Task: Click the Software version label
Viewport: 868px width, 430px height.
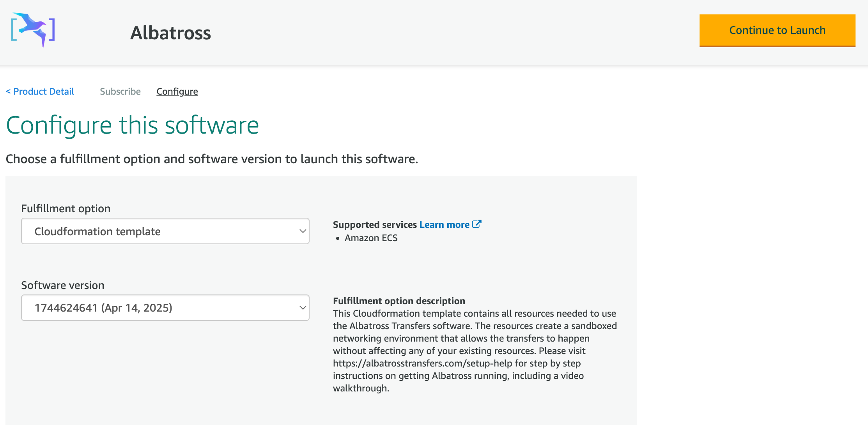Action: coord(62,285)
